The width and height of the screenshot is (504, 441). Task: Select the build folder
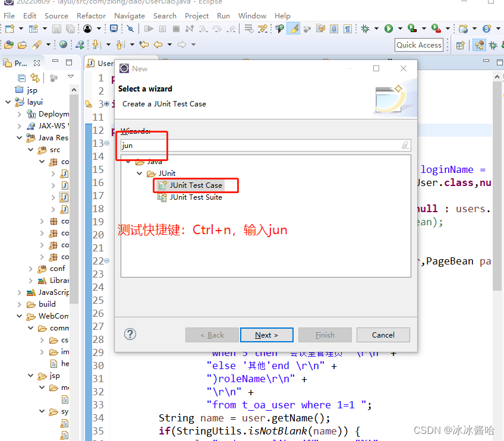coord(47,304)
